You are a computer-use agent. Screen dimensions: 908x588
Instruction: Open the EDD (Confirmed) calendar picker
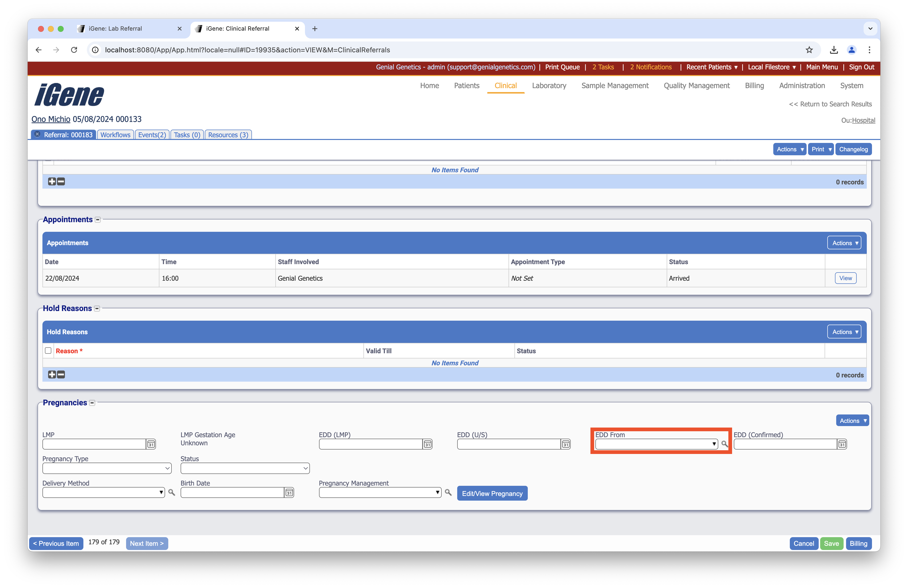(x=842, y=444)
